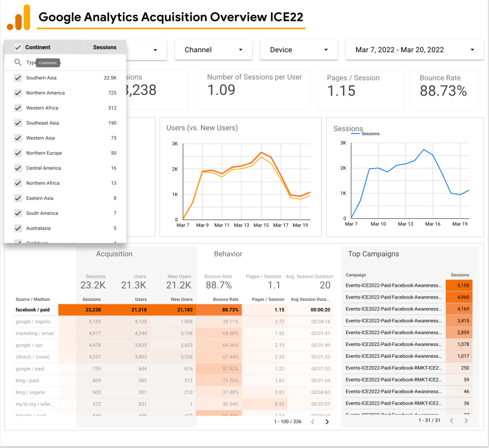Click the search magnifier icon in Continent filter
The image size is (489, 448).
[x=18, y=62]
